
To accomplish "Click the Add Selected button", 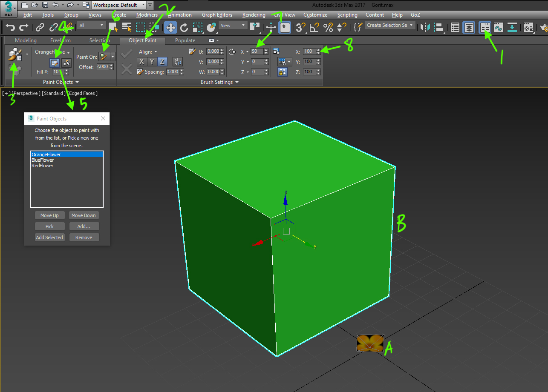I will coord(49,237).
